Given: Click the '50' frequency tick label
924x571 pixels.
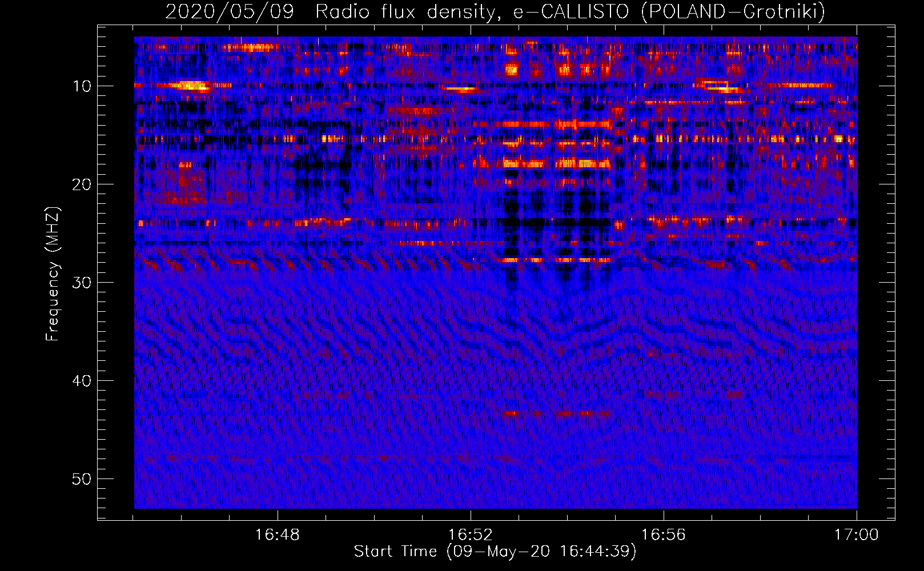Looking at the screenshot, I should (x=82, y=479).
